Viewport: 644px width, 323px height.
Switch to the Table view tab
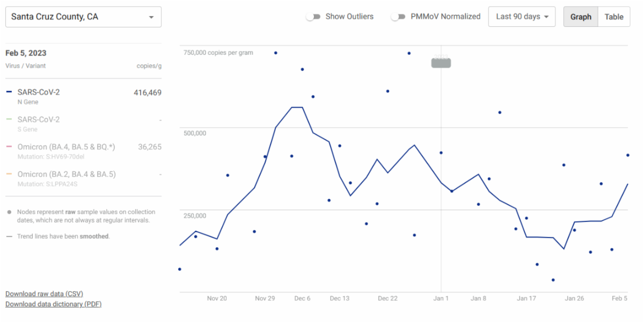(614, 17)
